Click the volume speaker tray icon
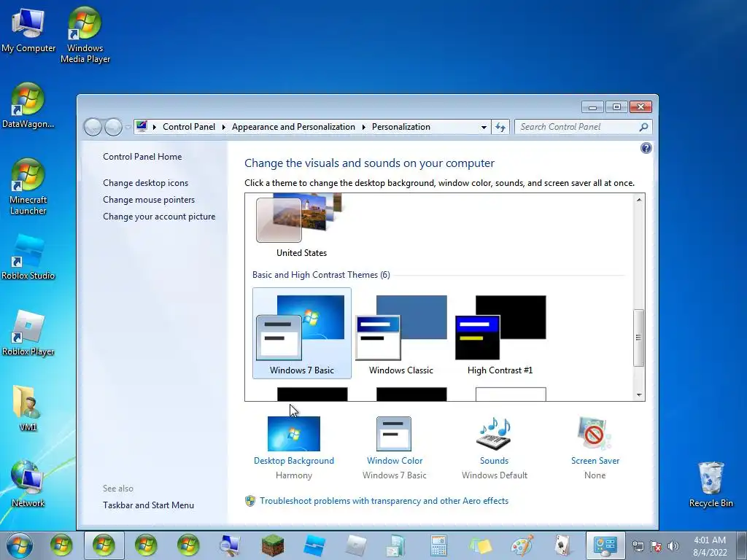 673,546
